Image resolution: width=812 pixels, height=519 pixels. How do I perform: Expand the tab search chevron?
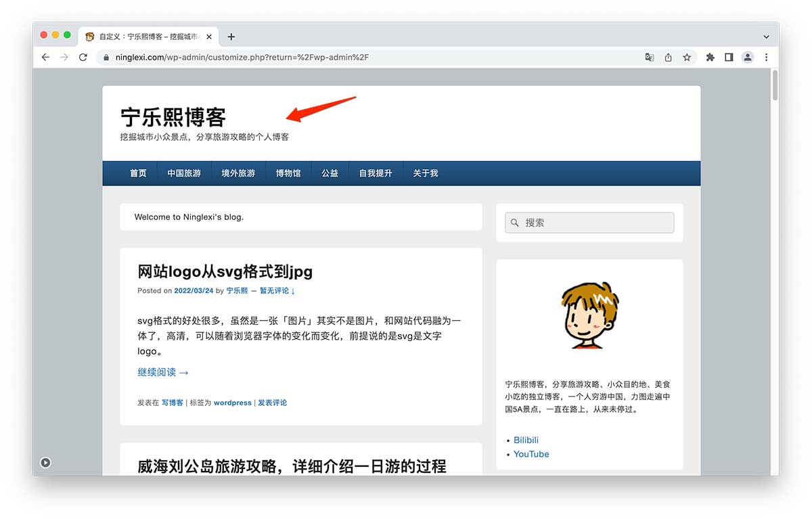pyautogui.click(x=767, y=37)
